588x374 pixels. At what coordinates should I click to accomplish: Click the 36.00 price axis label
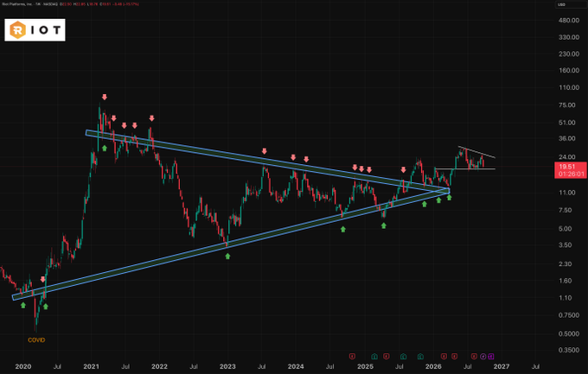pos(567,138)
